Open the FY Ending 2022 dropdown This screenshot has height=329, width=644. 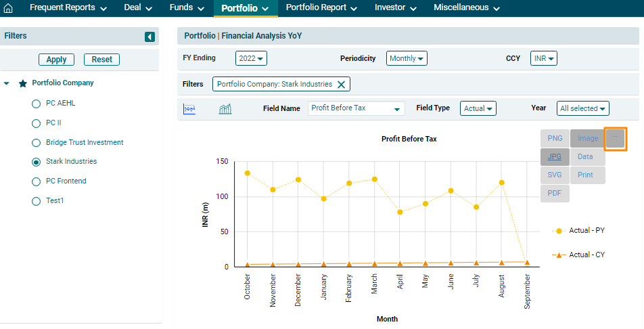252,59
